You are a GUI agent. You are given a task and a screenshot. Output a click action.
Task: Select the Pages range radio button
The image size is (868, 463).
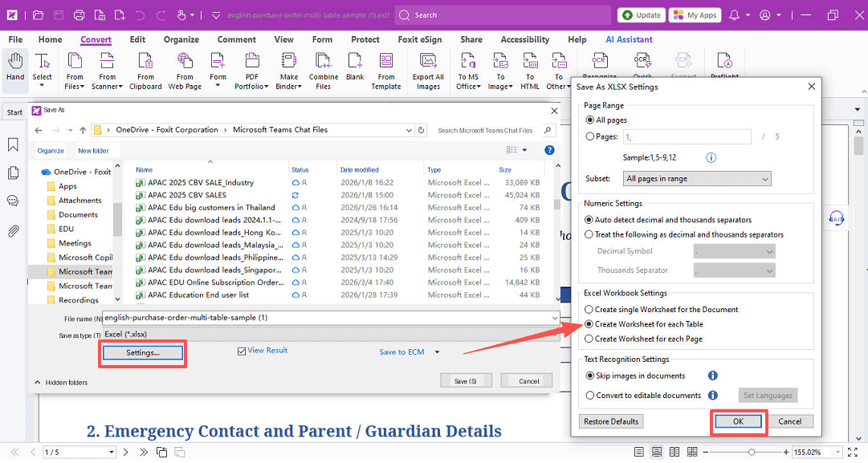coord(590,136)
